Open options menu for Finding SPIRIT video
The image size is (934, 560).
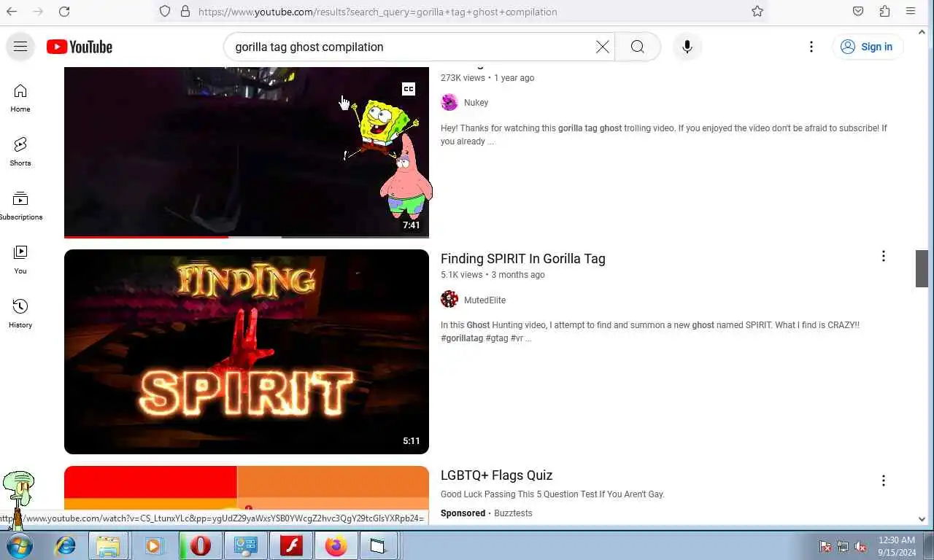pos(883,256)
